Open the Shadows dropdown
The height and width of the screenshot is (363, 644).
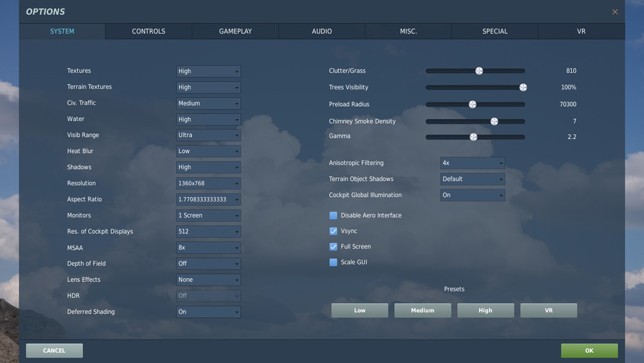point(208,167)
